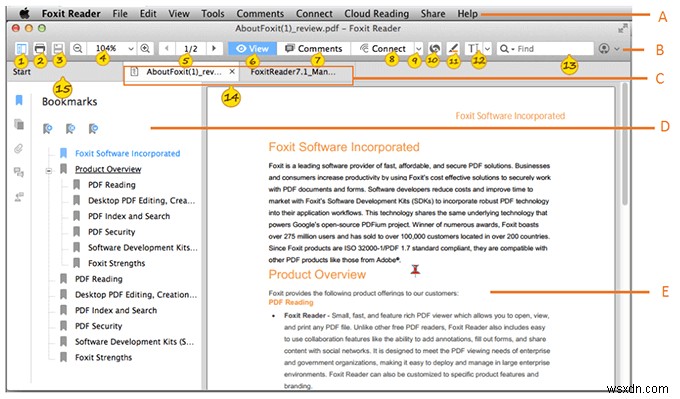This screenshot has height=399, width=680.
Task: Open the Comments menu in menu bar
Action: coord(260,13)
